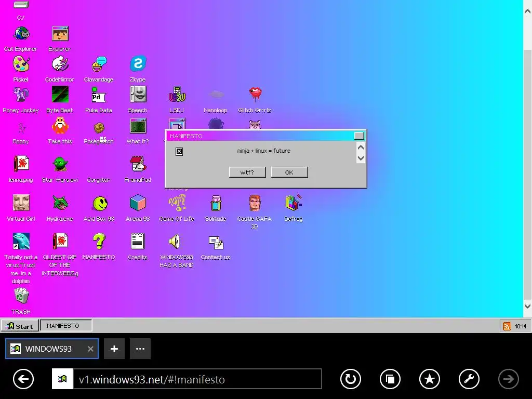
Task: Click the X error icon in MANIFESTO dialog
Action: point(179,151)
